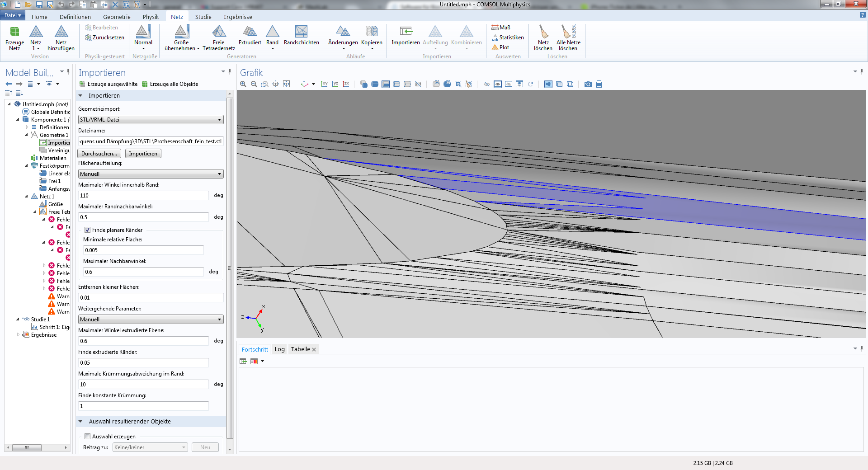This screenshot has height=470, width=868.
Task: Click the Maximaler Randnachbarwinkel input field
Action: click(x=143, y=217)
